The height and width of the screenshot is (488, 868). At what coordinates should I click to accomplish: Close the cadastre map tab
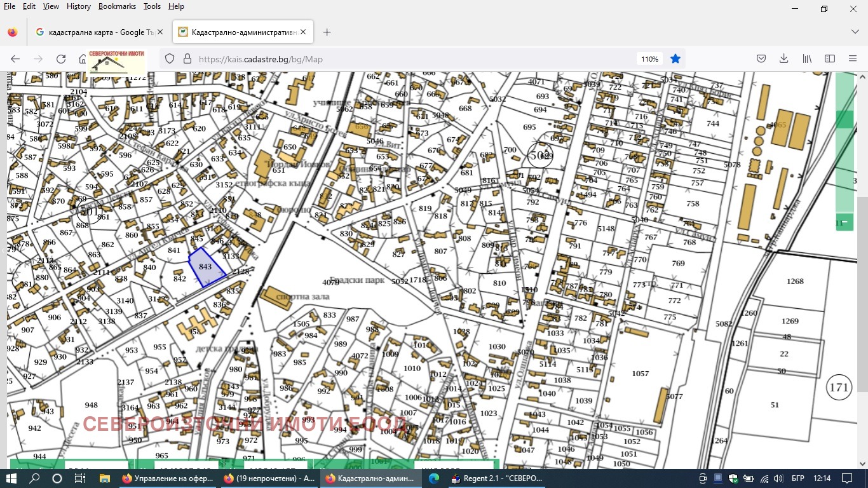(x=303, y=32)
